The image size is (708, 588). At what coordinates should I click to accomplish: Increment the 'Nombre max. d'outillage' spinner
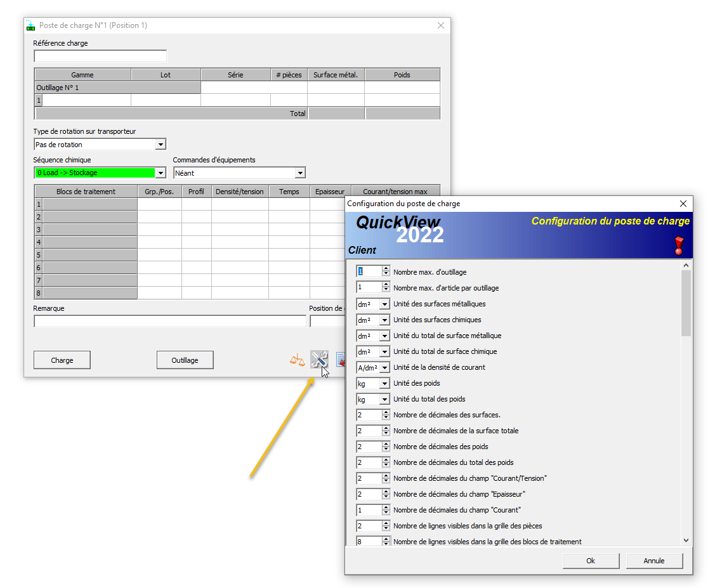point(386,268)
